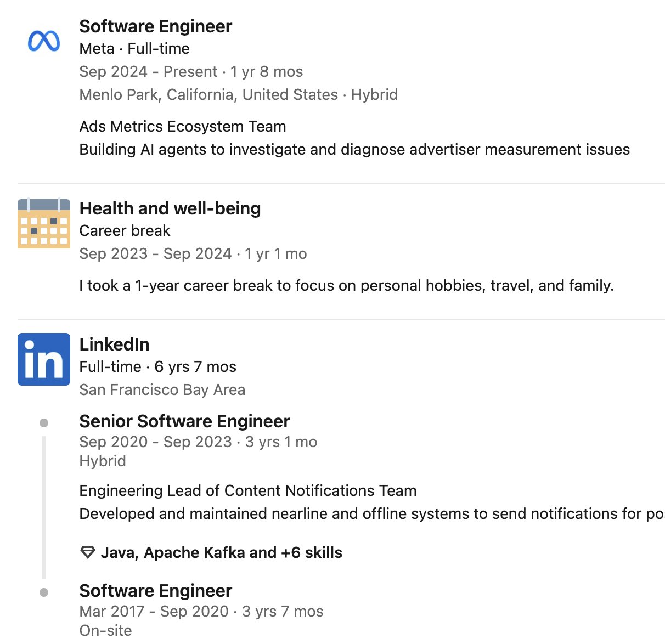
Task: Click the Meta · Full-time company line
Action: pyautogui.click(x=134, y=49)
